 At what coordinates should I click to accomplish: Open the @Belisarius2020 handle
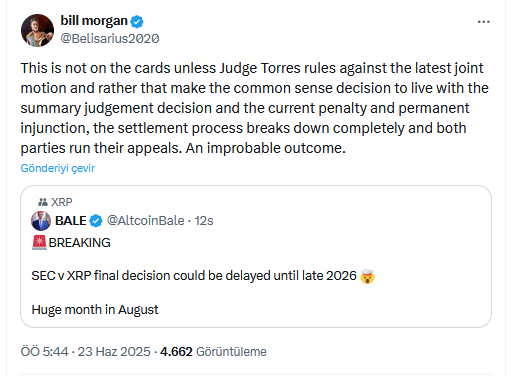pyautogui.click(x=110, y=39)
